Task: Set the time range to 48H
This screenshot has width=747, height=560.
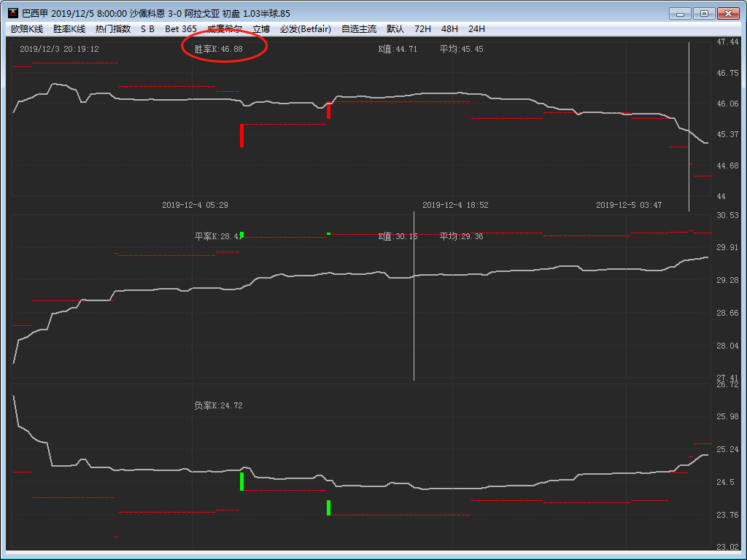Action: [449, 29]
